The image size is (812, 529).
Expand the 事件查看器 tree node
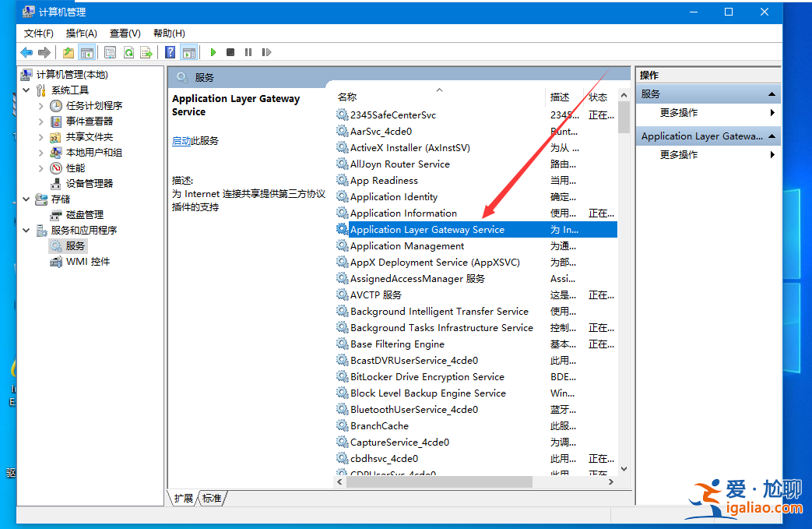41,122
